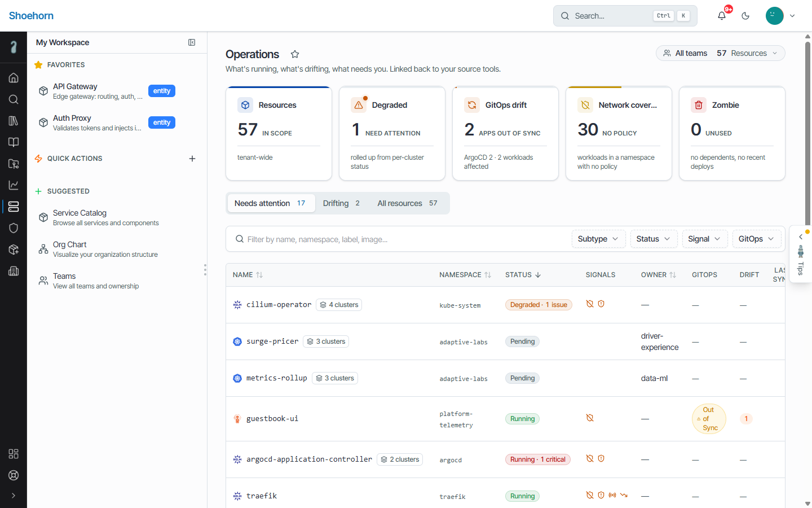Open the Status filter dropdown
Image resolution: width=812 pixels, height=508 pixels.
pyautogui.click(x=654, y=239)
